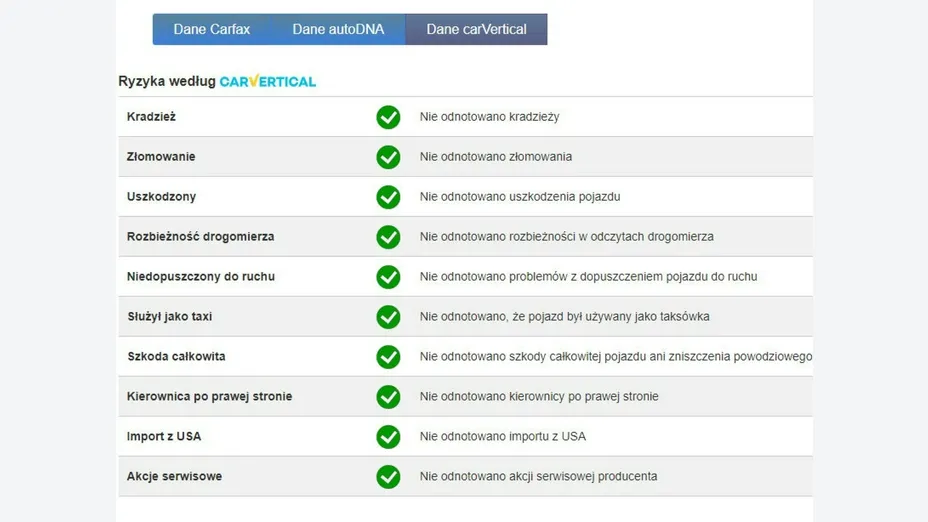Switch to the Dane Carfax tab
Image resolution: width=928 pixels, height=522 pixels.
212,29
